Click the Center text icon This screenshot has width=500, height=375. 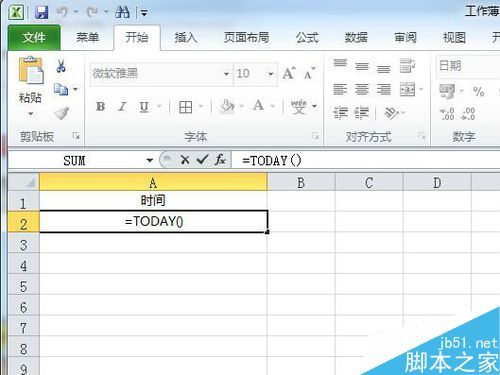362,89
